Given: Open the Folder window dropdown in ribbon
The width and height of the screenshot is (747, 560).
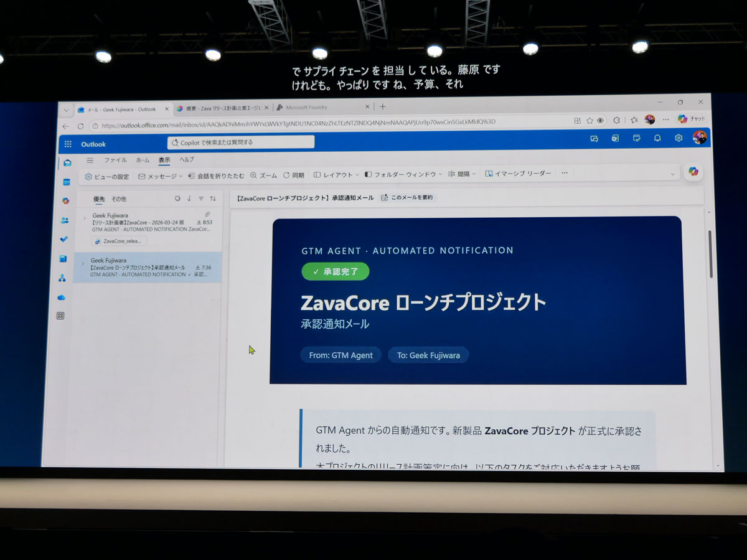Looking at the screenshot, I should tap(403, 175).
